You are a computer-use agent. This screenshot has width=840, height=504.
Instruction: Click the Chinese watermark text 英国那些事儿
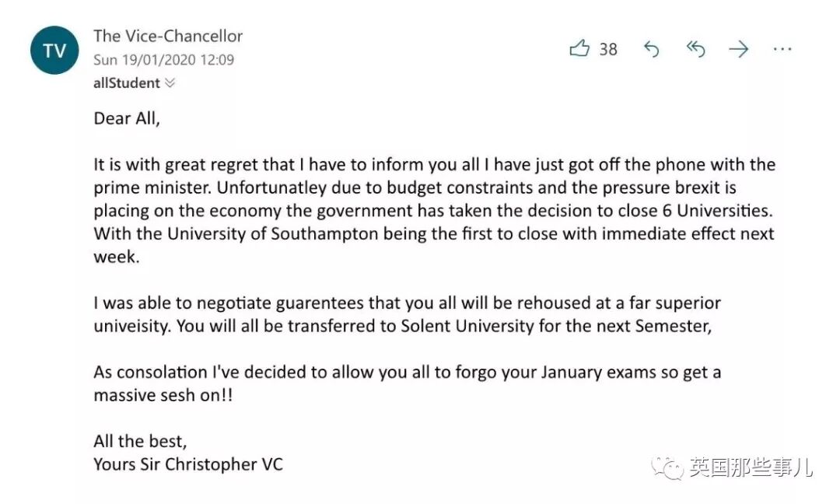pyautogui.click(x=751, y=467)
